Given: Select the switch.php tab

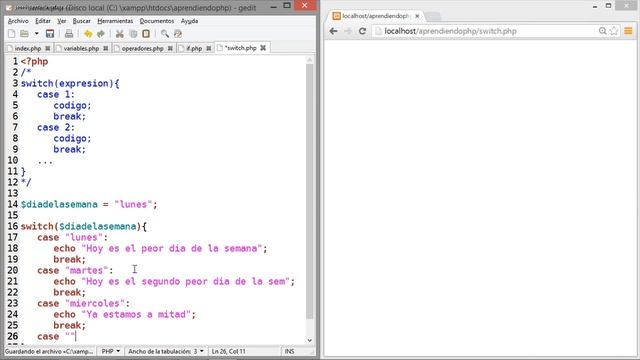Looking at the screenshot, I should [x=240, y=48].
